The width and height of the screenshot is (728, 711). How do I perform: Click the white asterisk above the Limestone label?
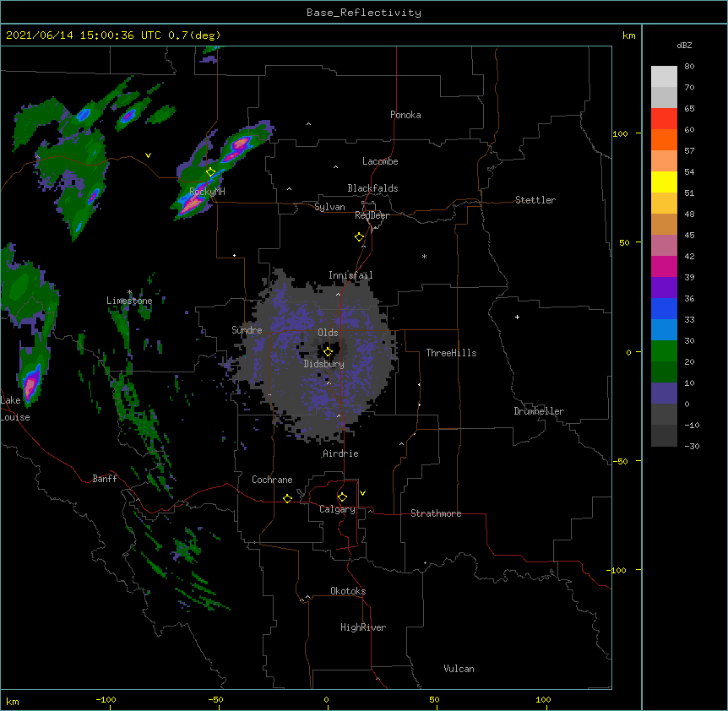point(129,292)
